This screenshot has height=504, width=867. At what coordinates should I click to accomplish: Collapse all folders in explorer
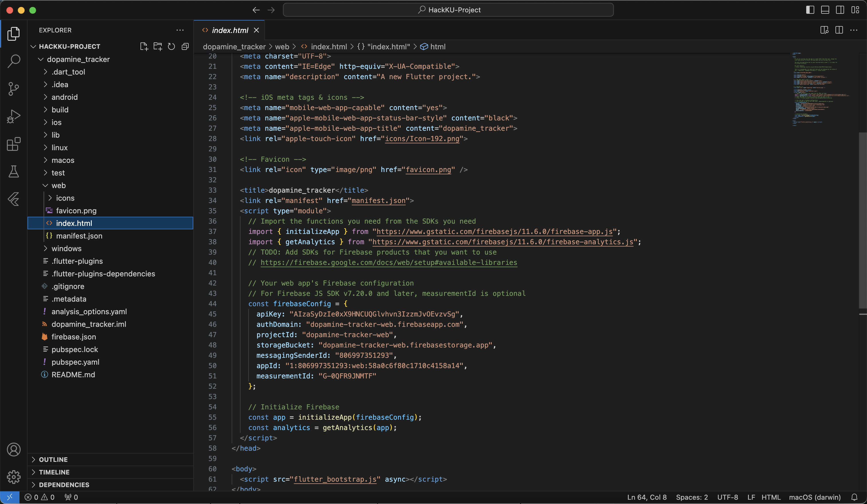[x=185, y=46]
